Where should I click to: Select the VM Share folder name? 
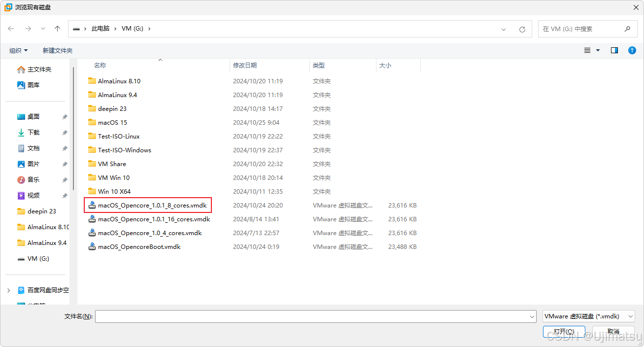pyautogui.click(x=112, y=164)
